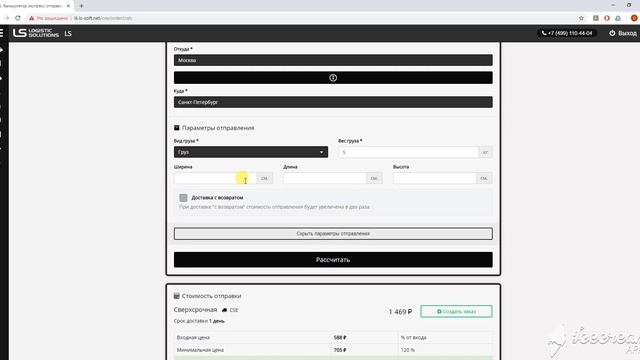Click the Минимальная цена row label
640x360 pixels.
click(200, 350)
